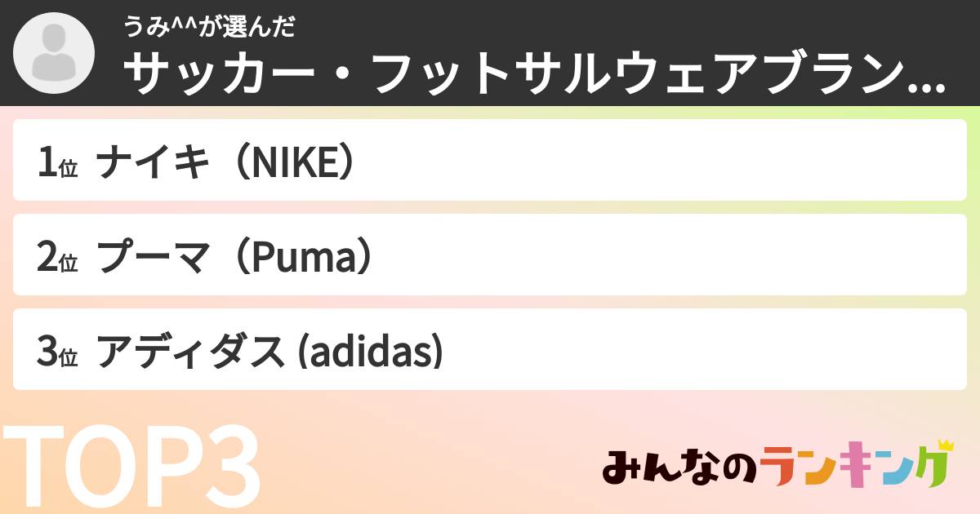Click the gray user avatar icon
This screenshot has height=514, width=980.
pos(55,54)
